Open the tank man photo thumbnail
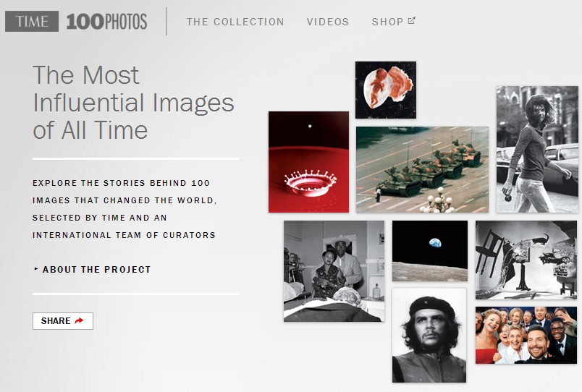Image resolution: width=582 pixels, height=392 pixels. coord(423,169)
